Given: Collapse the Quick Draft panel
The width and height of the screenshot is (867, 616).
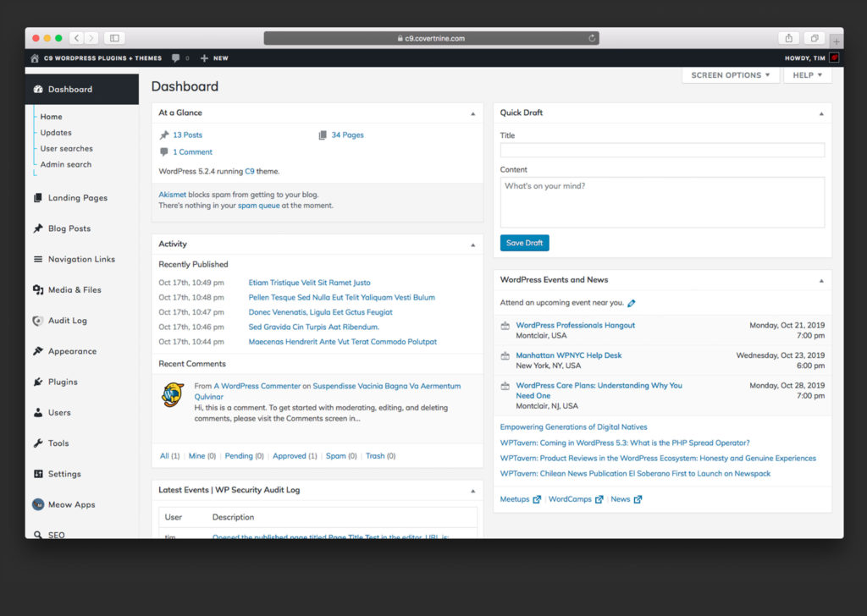Looking at the screenshot, I should 820,112.
